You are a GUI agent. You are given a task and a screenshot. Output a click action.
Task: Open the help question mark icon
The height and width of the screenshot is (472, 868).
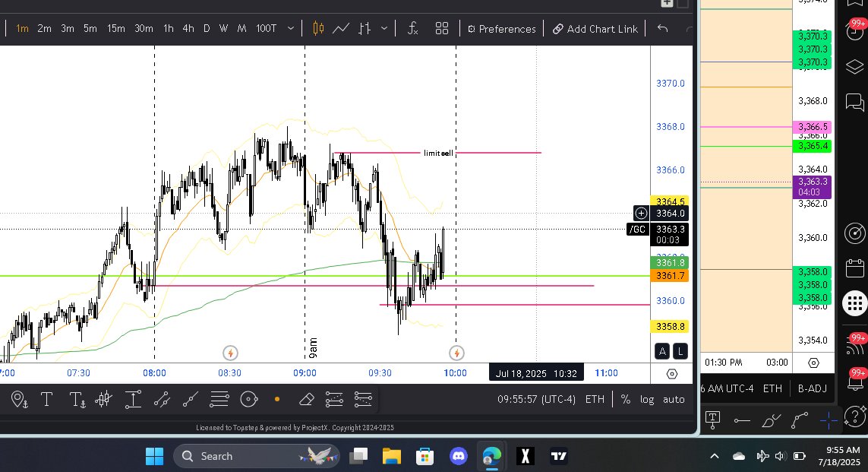pos(855,417)
